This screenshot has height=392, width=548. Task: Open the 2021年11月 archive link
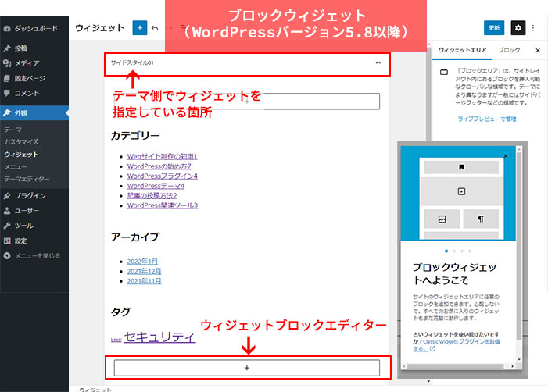pos(144,280)
